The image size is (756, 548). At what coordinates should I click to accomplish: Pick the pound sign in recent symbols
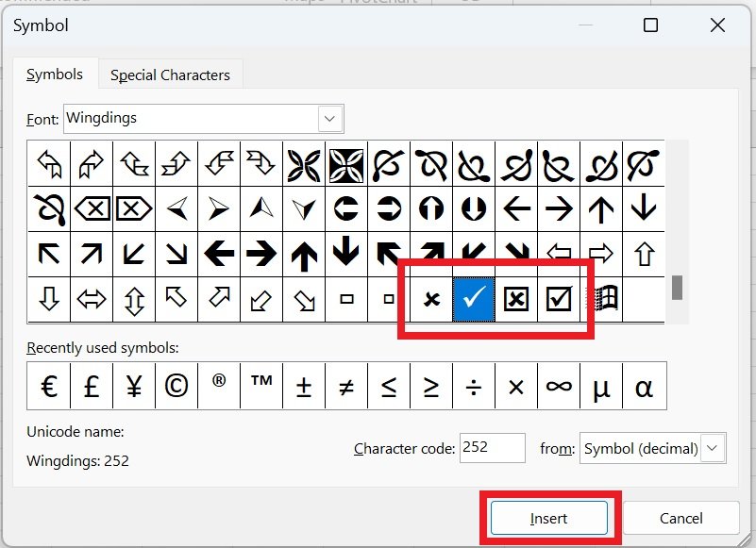tap(92, 386)
